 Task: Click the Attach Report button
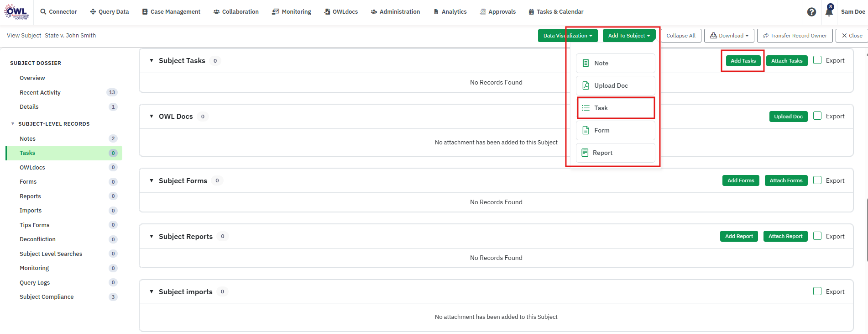coord(785,236)
